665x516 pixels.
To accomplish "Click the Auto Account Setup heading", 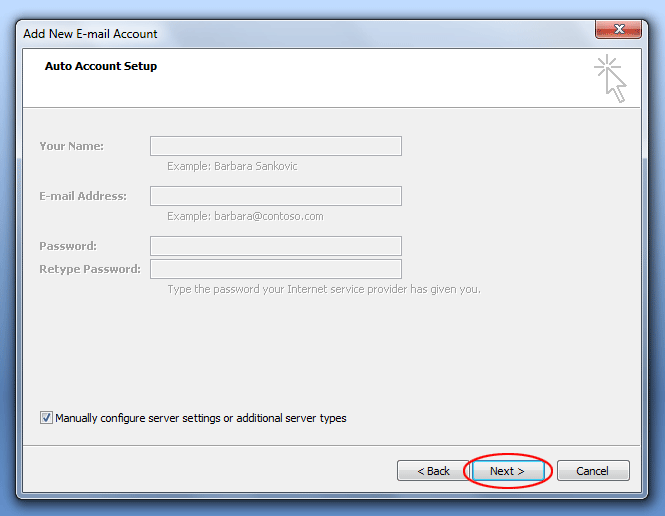I will (101, 66).
